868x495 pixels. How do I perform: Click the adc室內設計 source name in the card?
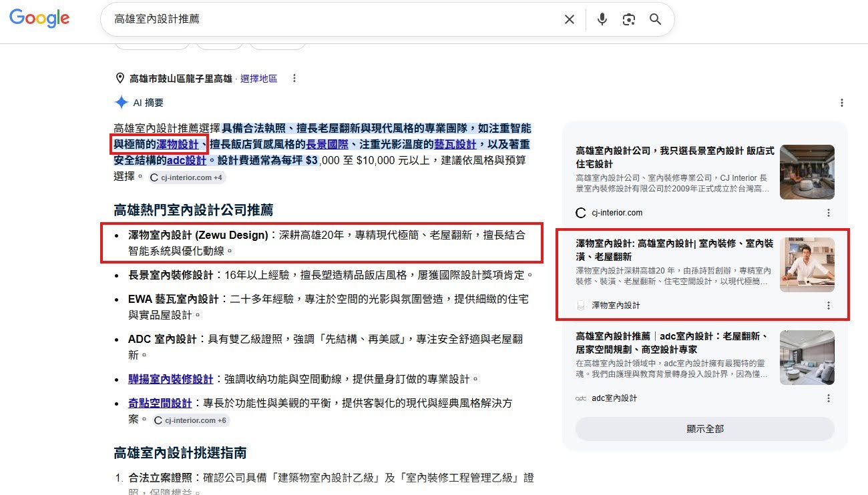(614, 398)
